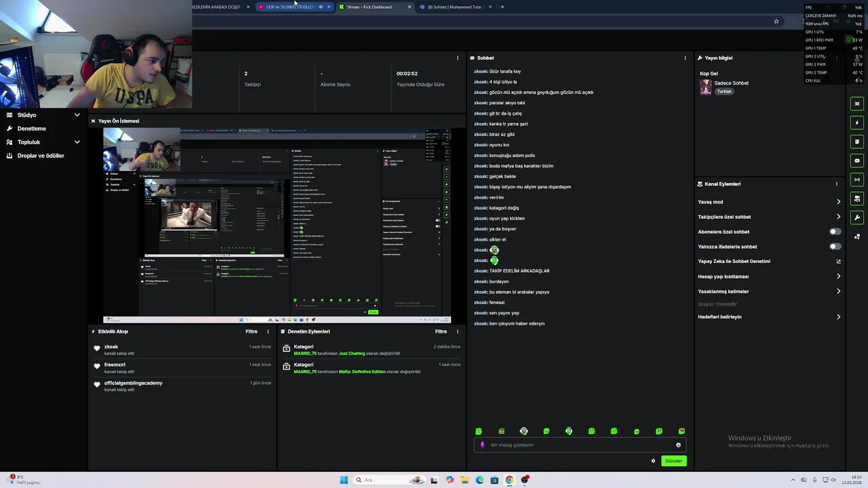Click the lightning bolt widget icon in right sidebar
This screenshot has width=868, height=488.
click(x=857, y=123)
